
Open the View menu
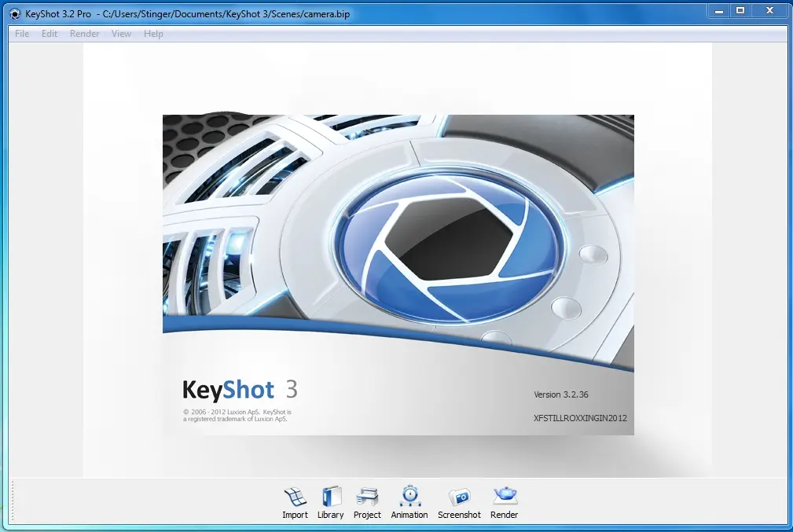pyautogui.click(x=121, y=34)
